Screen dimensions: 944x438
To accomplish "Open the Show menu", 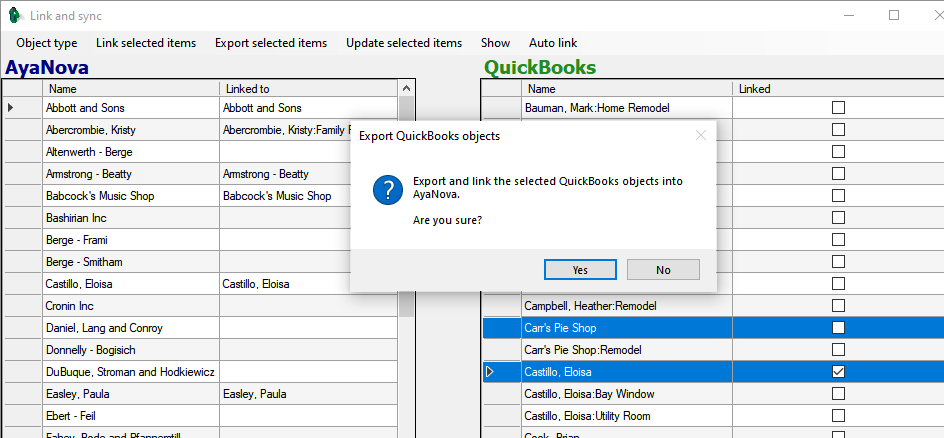I will pos(495,43).
